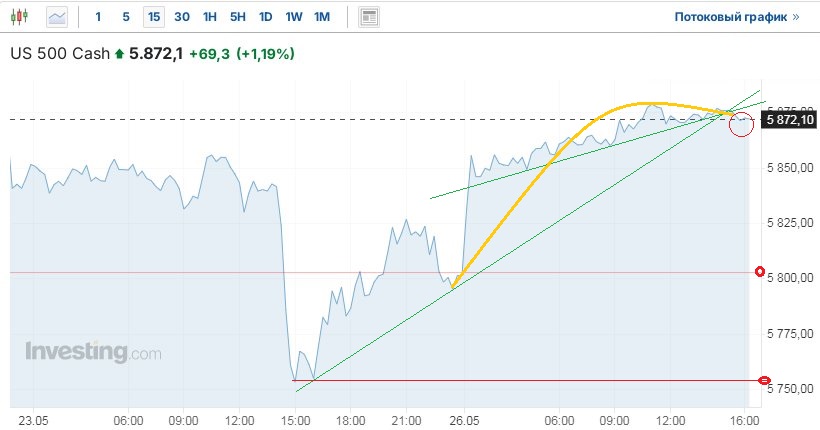Select the 5 minute timeframe

[x=125, y=17]
